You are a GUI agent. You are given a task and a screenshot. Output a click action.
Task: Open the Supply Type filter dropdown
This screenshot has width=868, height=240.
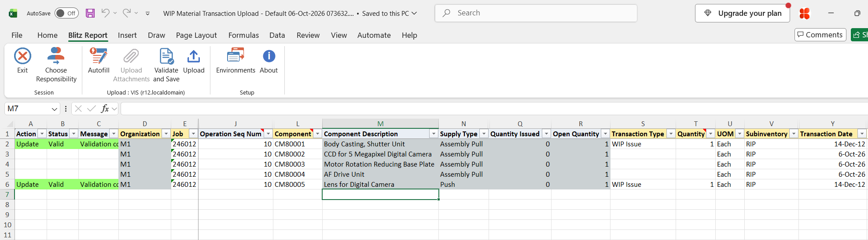(x=484, y=134)
